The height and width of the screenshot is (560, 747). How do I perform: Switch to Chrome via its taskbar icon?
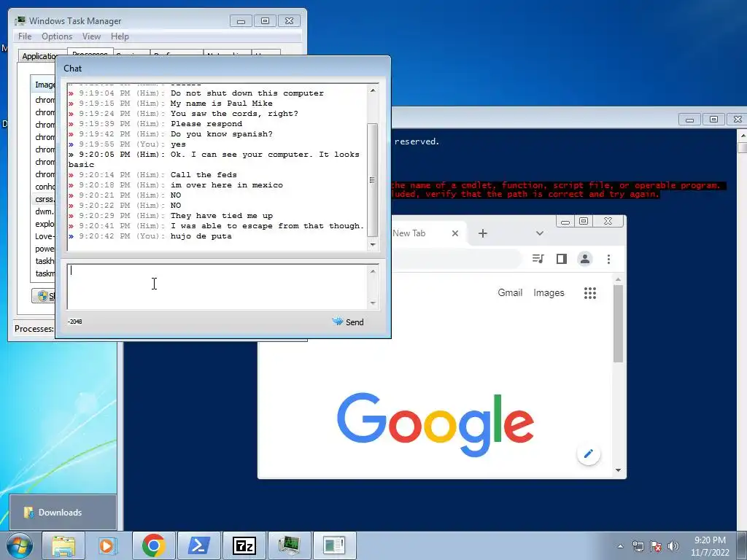153,545
